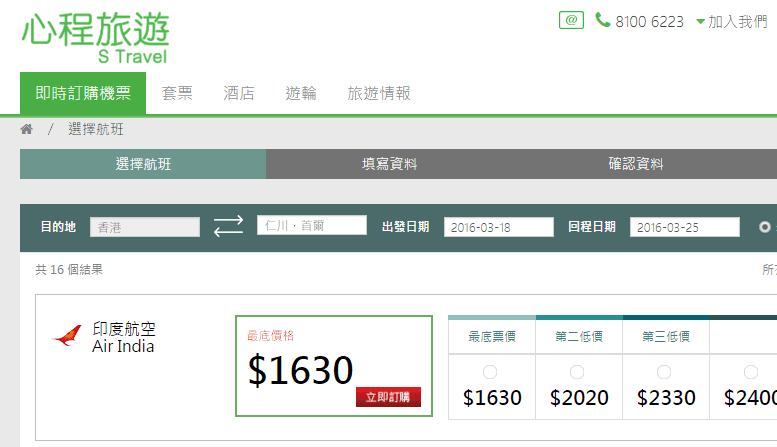Image resolution: width=777 pixels, height=447 pixels.
Task: Click the 旅遊情報 link
Action: pyautogui.click(x=378, y=93)
